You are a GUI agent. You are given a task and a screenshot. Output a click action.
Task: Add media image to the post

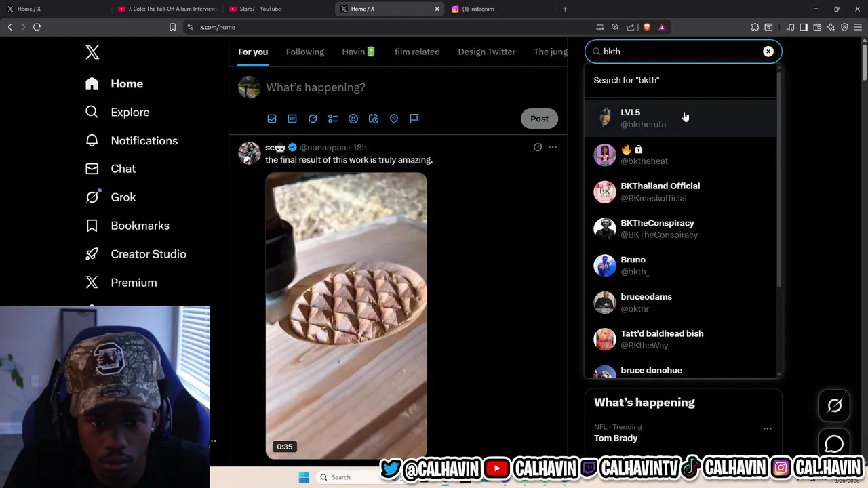click(x=272, y=119)
